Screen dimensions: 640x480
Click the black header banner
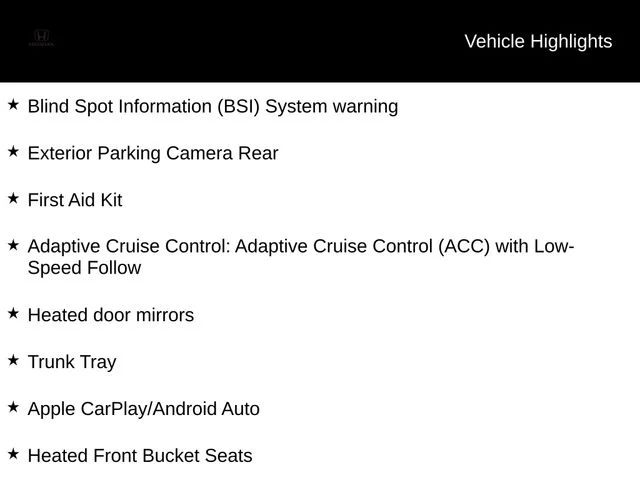click(x=320, y=41)
